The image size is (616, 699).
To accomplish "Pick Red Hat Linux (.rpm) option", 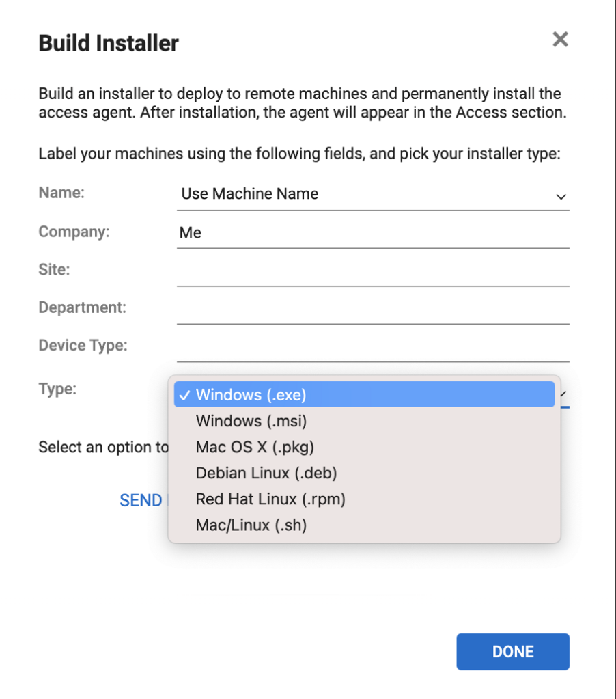I will point(364,499).
